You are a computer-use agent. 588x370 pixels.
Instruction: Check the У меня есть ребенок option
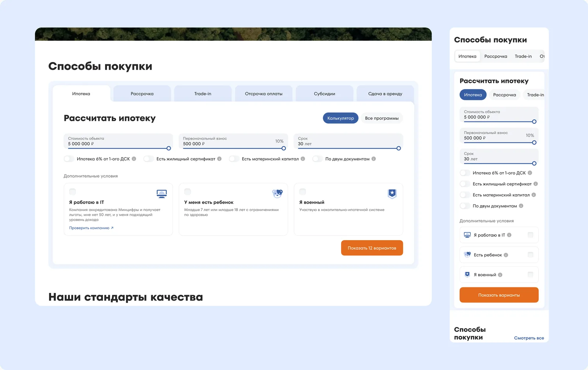tap(187, 191)
